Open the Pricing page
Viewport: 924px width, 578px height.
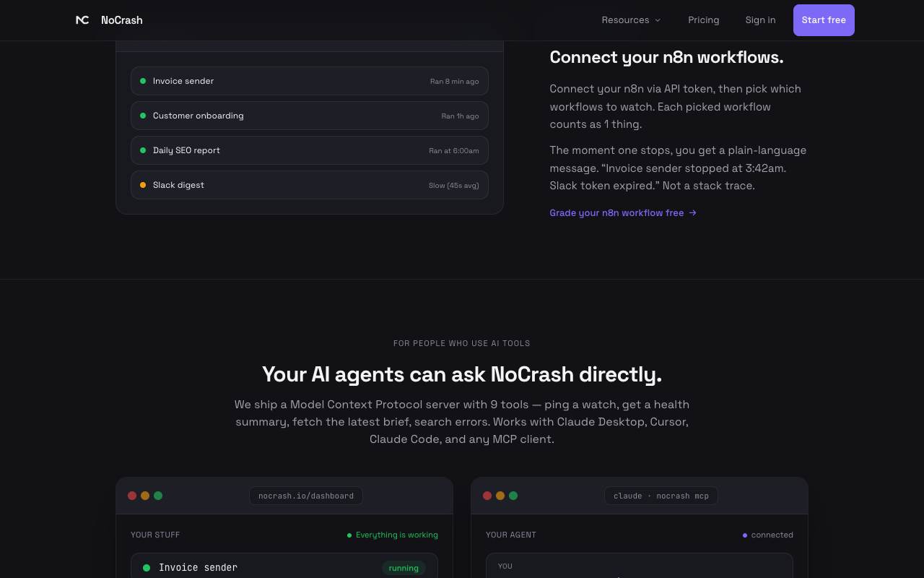pyautogui.click(x=704, y=20)
